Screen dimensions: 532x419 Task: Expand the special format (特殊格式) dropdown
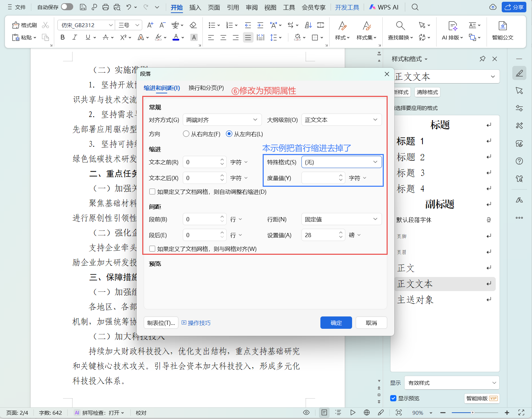[x=341, y=162]
